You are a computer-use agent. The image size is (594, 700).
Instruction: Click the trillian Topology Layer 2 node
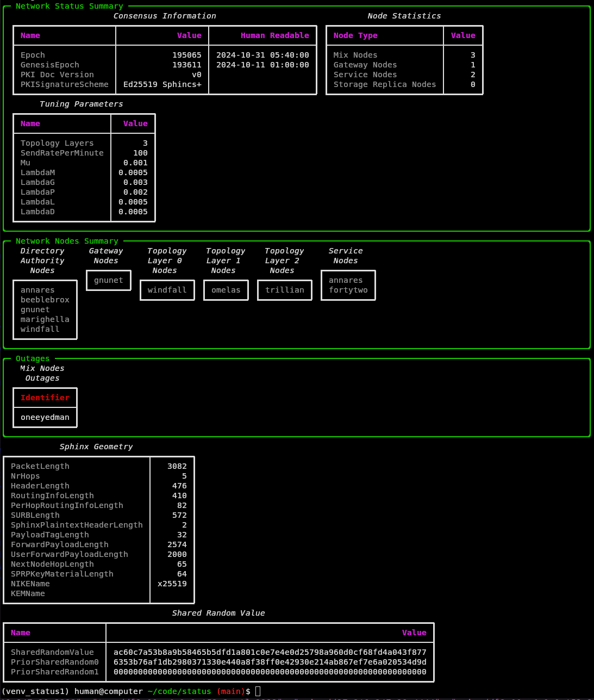coord(284,290)
